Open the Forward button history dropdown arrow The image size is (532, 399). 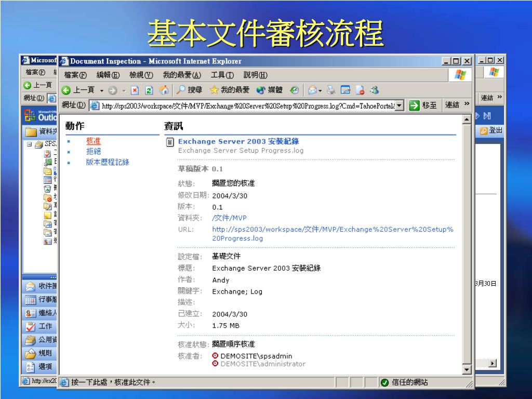[124, 90]
